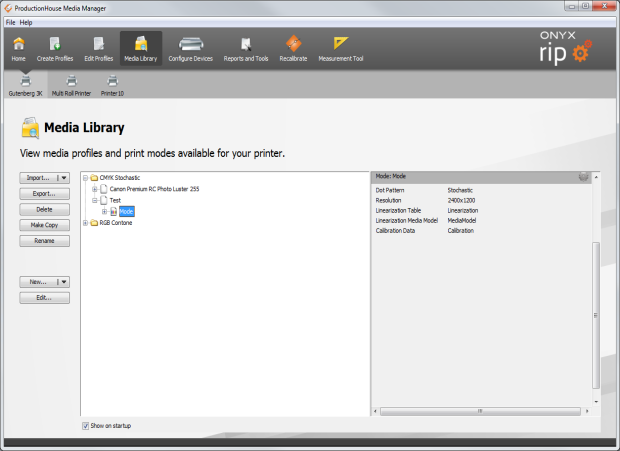Select the Gutenberg 3K printer
Image resolution: width=620 pixels, height=451 pixels.
26,85
